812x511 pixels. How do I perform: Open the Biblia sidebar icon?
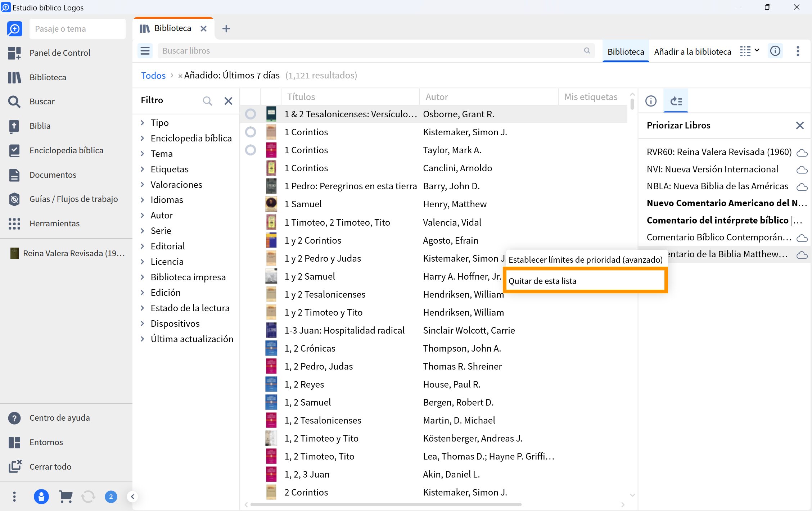pyautogui.click(x=14, y=126)
